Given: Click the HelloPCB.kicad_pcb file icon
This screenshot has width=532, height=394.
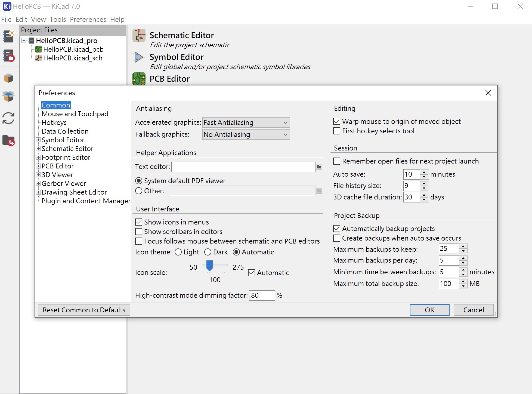Looking at the screenshot, I should click(39, 49).
